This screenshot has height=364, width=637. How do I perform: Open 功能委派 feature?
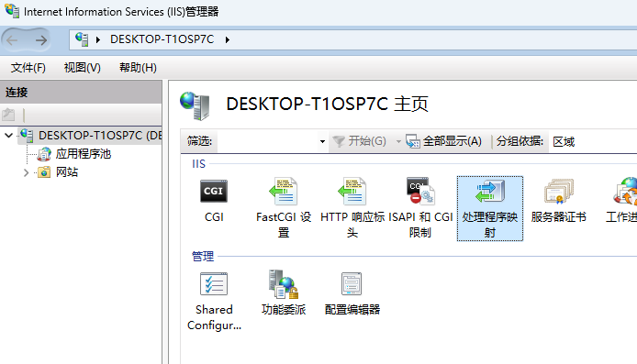[283, 293]
